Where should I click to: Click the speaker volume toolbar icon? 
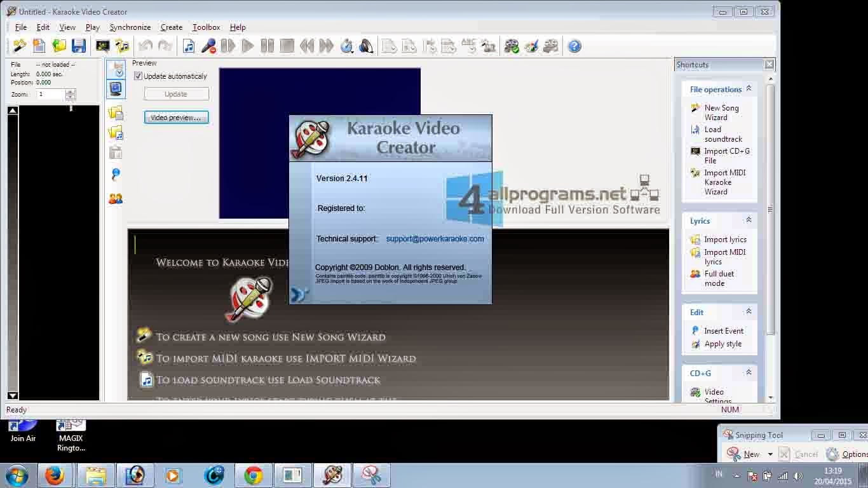[367, 46]
